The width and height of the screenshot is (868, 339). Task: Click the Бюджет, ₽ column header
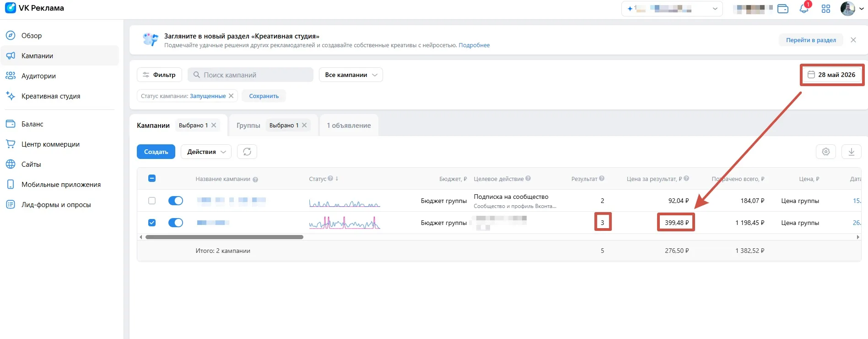pos(453,179)
